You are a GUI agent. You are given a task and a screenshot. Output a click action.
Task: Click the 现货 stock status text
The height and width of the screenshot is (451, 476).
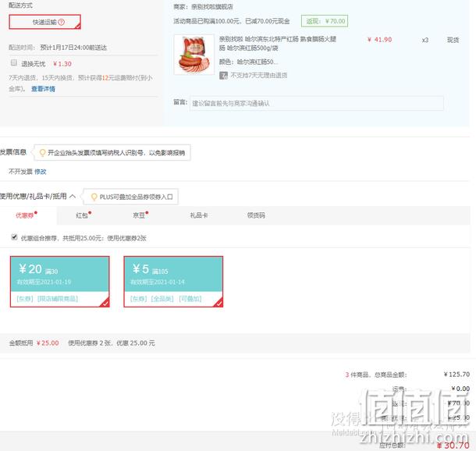453,40
